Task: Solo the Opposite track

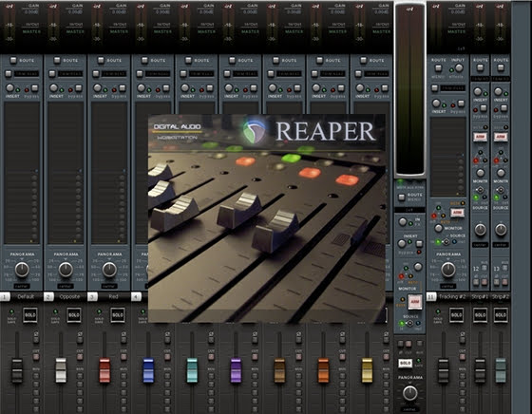Action: (x=74, y=315)
